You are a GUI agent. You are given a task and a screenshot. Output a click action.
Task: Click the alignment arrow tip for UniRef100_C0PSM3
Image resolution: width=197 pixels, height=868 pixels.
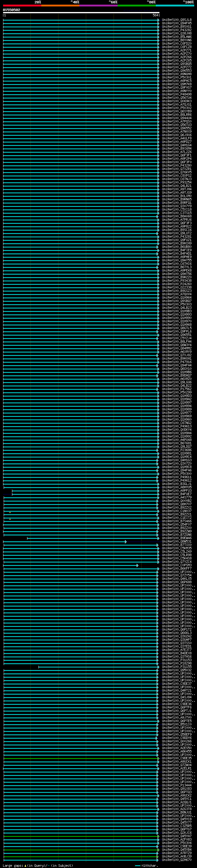[x=137, y=565]
